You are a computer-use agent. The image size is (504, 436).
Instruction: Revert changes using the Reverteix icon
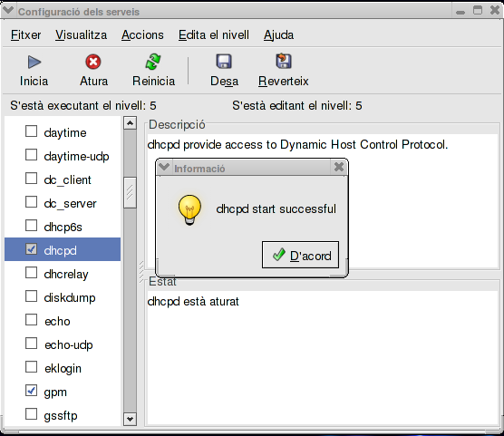click(283, 61)
